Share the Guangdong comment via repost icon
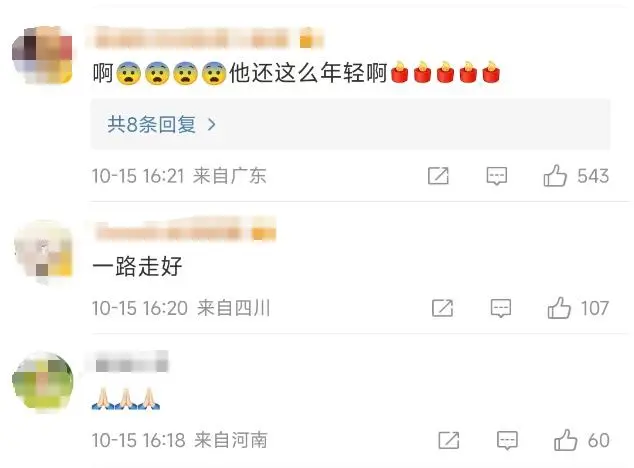 438,176
